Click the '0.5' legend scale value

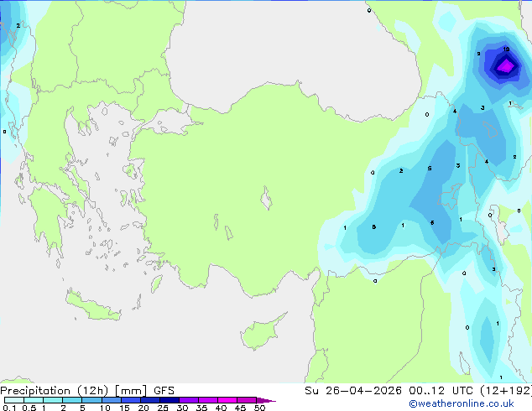pos(29,408)
